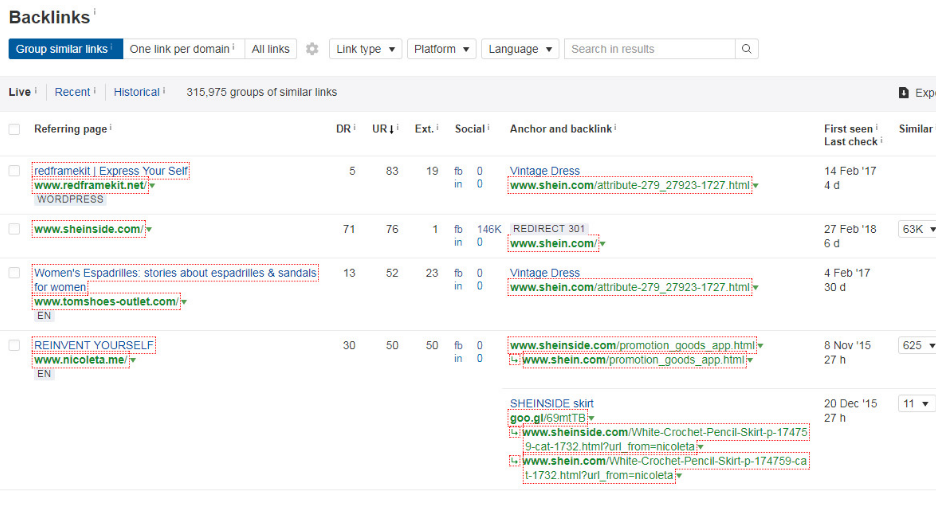Select All links mode
Screen dimensions: 936x516
tap(270, 49)
